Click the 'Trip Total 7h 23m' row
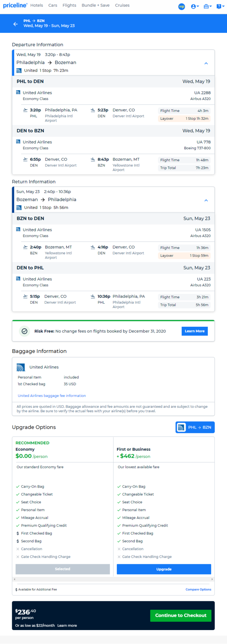 184,168
